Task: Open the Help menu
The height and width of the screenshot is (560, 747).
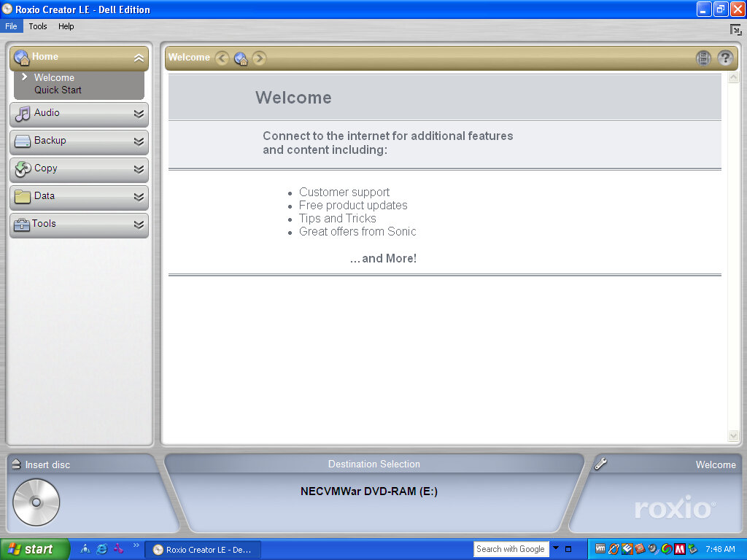Action: [x=66, y=26]
